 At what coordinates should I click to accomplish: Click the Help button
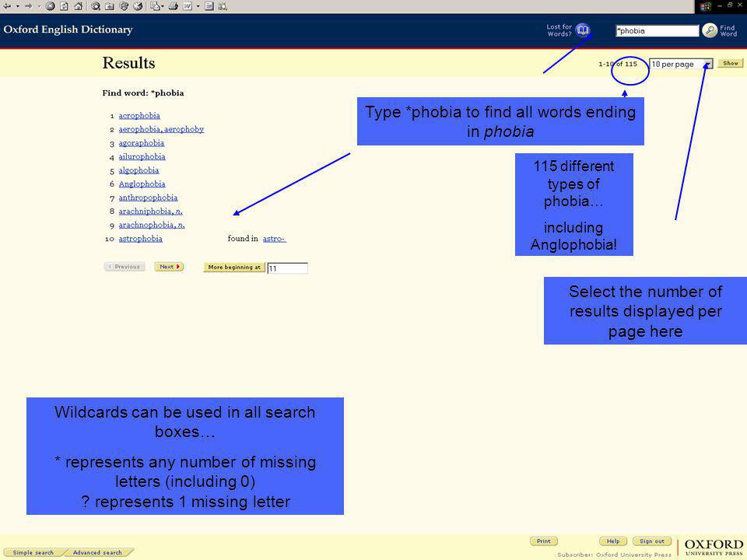[613, 541]
